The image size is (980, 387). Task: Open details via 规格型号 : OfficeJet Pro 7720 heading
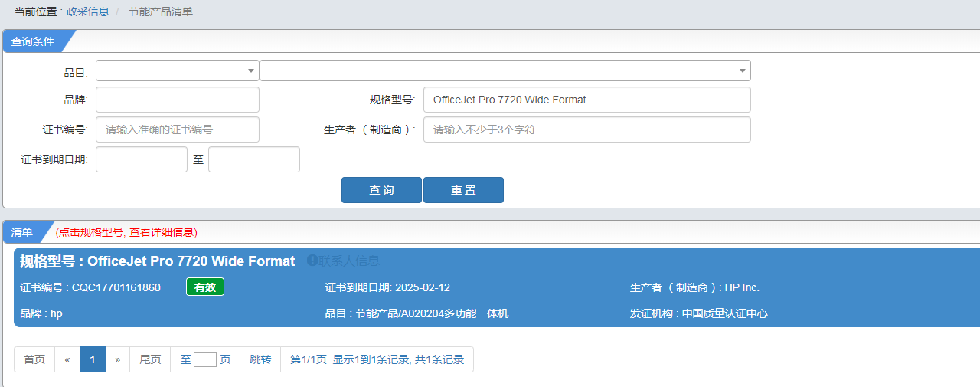[x=157, y=261]
